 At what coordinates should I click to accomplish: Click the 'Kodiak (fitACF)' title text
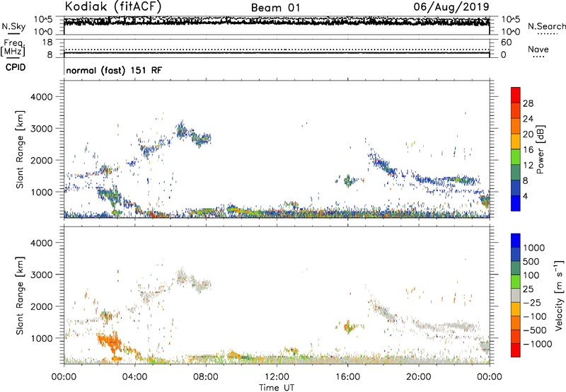(113, 6)
